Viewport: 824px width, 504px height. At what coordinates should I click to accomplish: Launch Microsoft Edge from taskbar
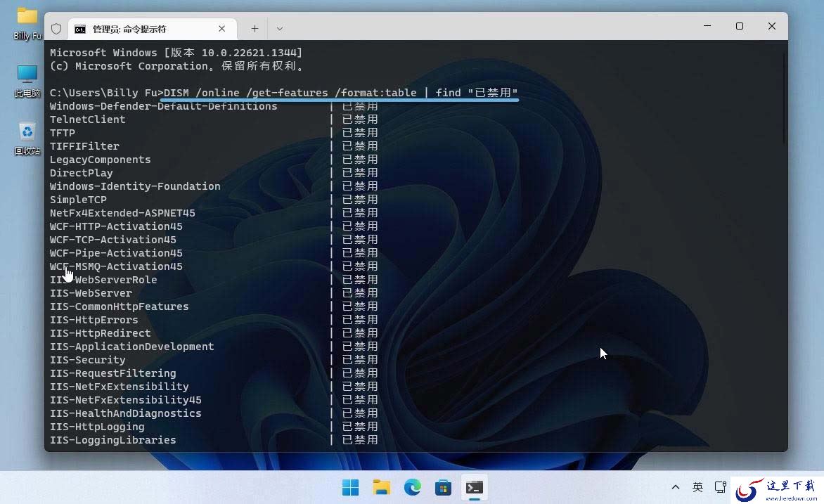(413, 488)
